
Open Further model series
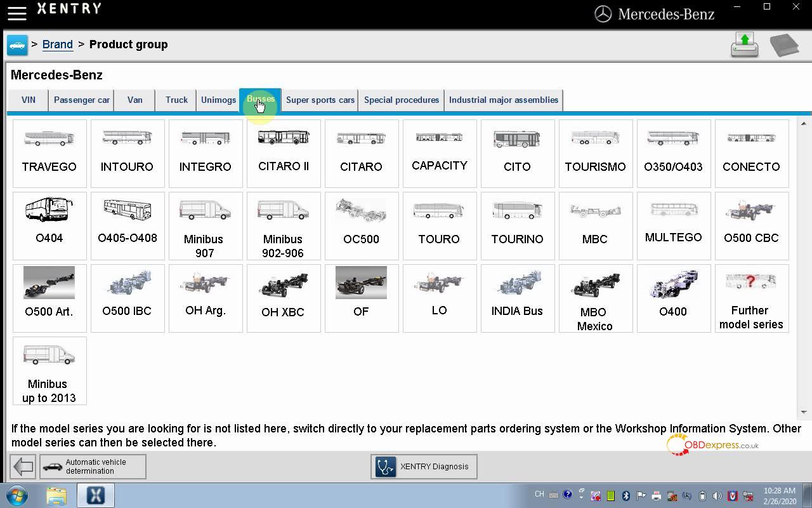point(752,298)
